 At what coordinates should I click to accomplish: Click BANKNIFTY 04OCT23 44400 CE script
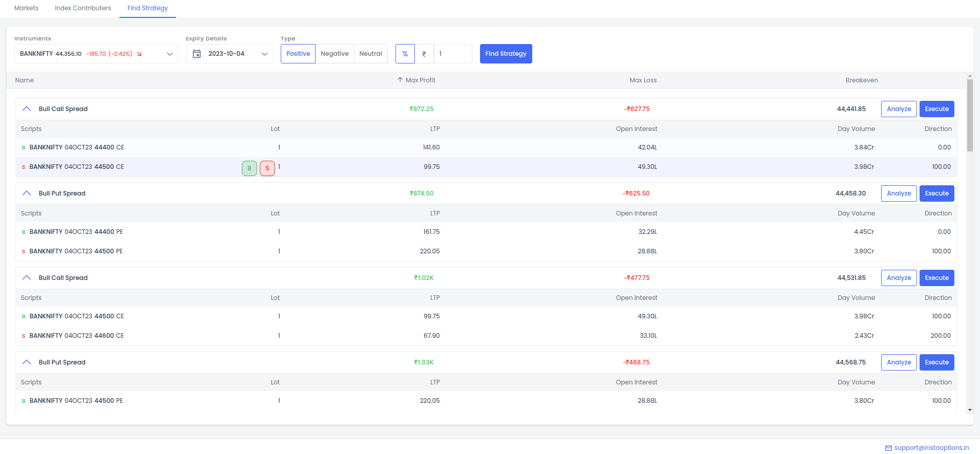coord(77,147)
